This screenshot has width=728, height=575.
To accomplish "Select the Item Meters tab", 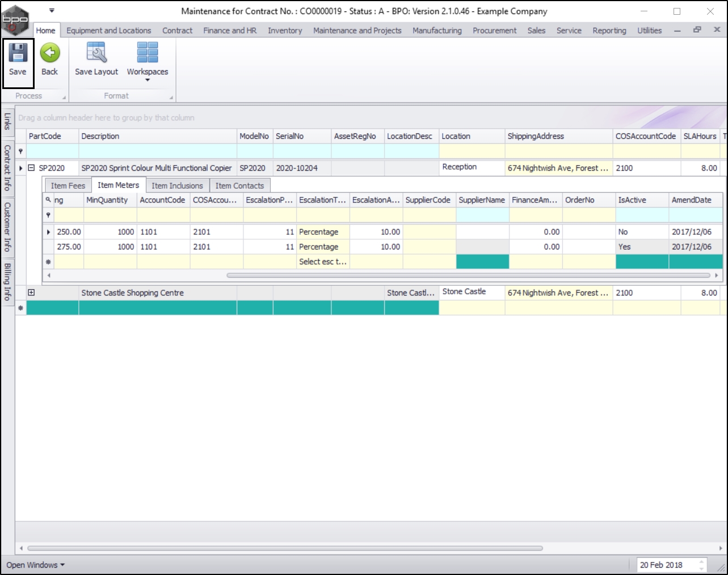I will (x=118, y=185).
